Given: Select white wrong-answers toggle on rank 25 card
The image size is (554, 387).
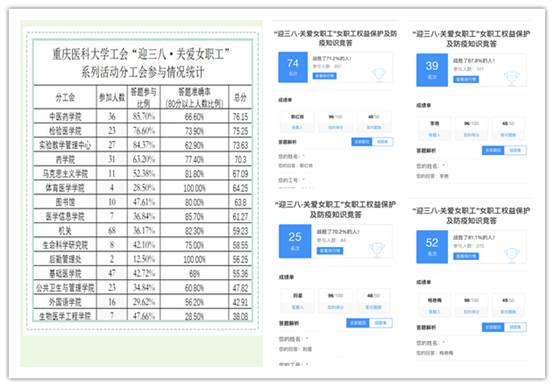Looking at the screenshot, I should coord(381,323).
